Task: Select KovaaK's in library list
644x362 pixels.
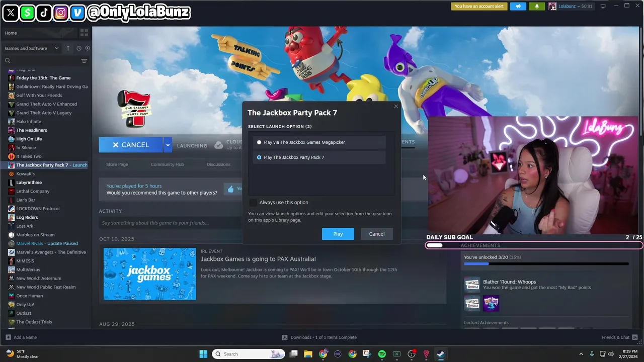Action: click(25, 173)
